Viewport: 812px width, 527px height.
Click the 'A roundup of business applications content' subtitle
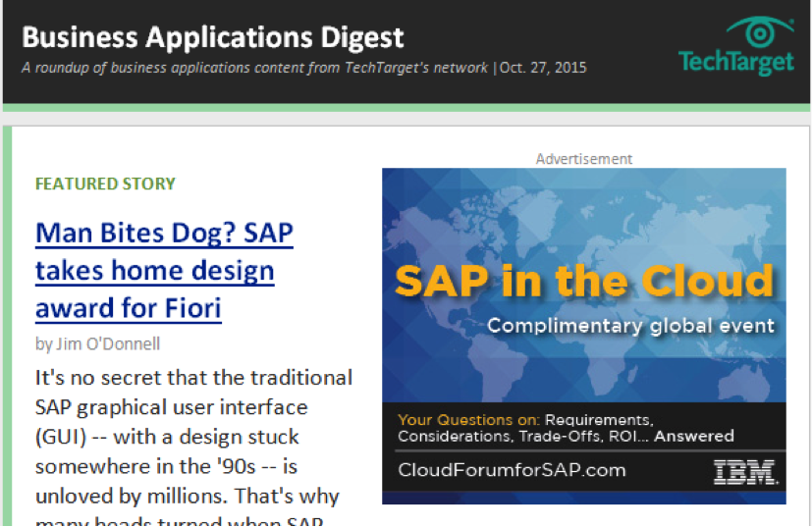254,68
